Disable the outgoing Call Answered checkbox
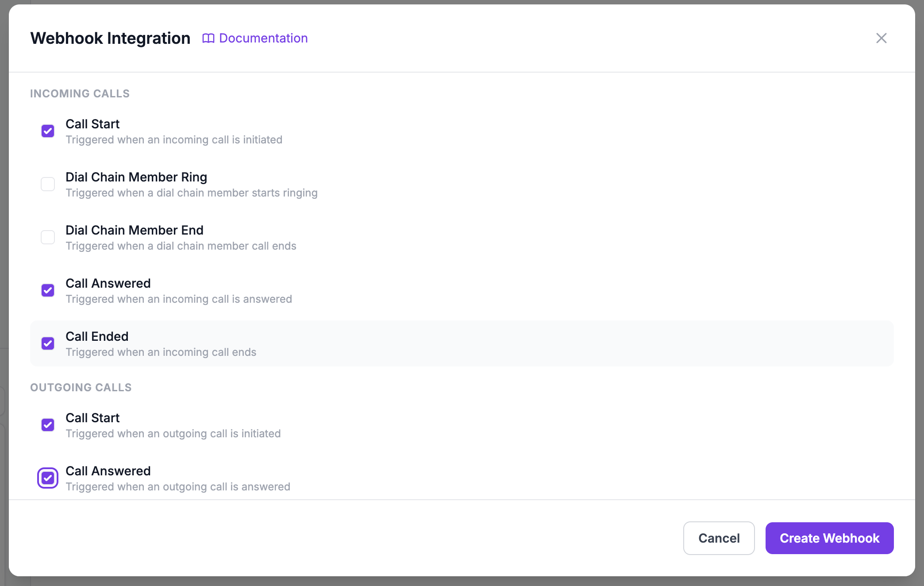 click(48, 478)
